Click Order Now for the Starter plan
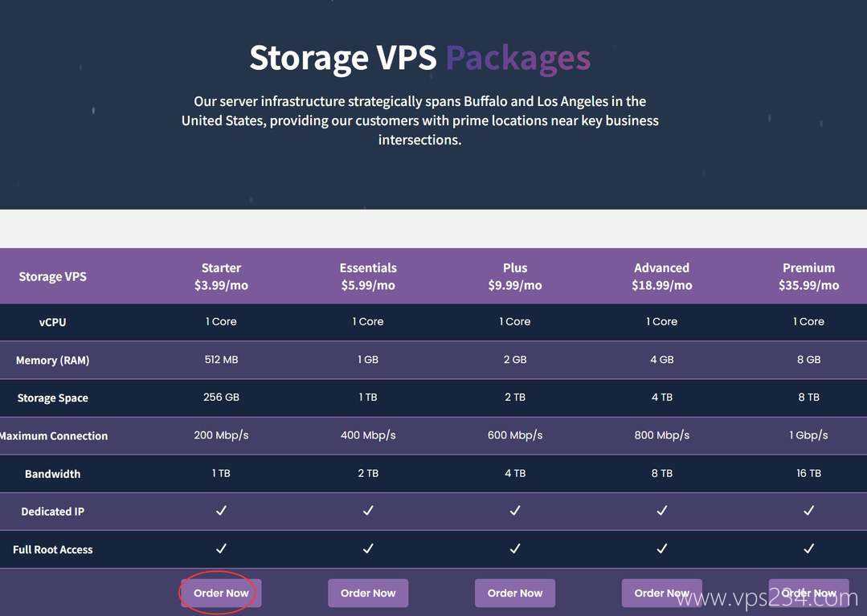867x616 pixels. click(x=221, y=594)
